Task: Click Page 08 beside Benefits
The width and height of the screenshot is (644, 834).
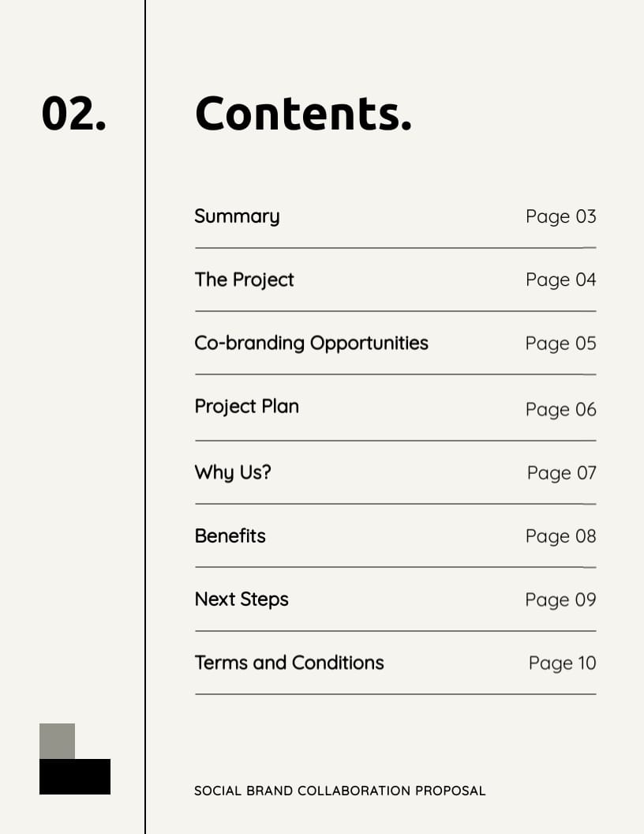Action: click(x=561, y=536)
